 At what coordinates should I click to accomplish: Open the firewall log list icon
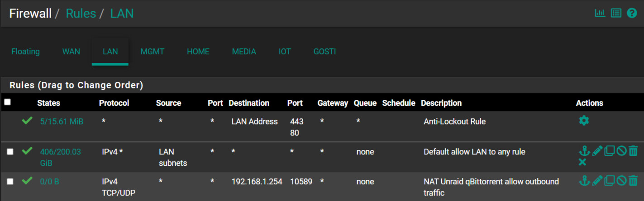pyautogui.click(x=616, y=13)
